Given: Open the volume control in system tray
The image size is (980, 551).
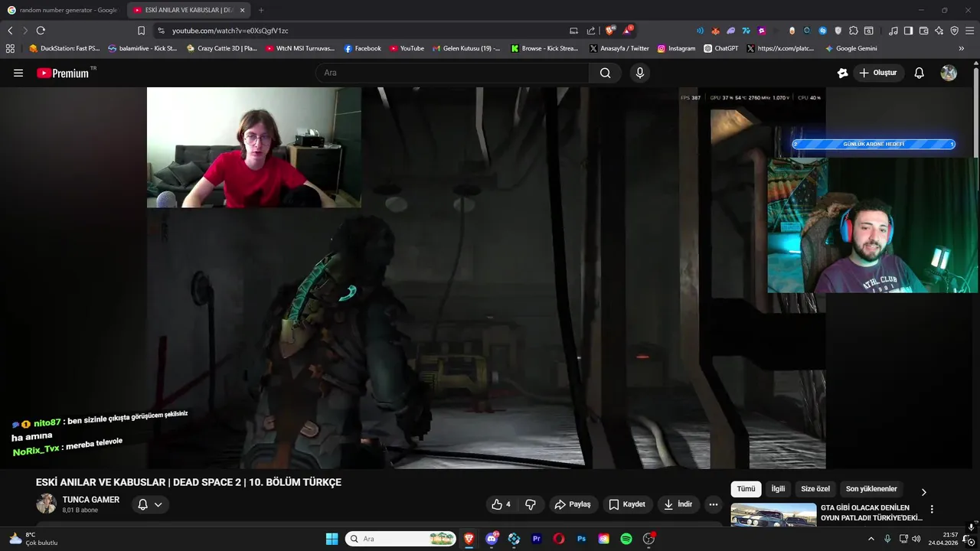Looking at the screenshot, I should (916, 539).
